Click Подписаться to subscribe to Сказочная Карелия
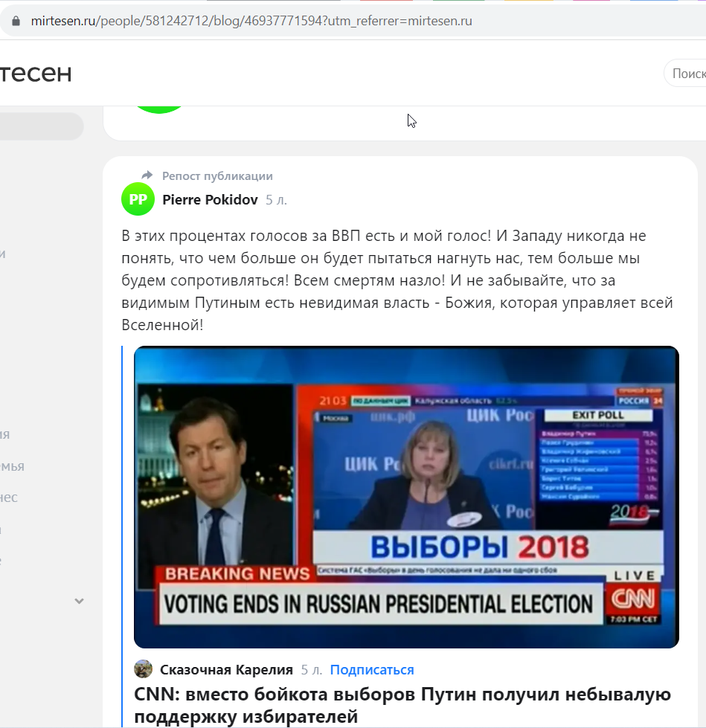The width and height of the screenshot is (706, 728). 372,669
